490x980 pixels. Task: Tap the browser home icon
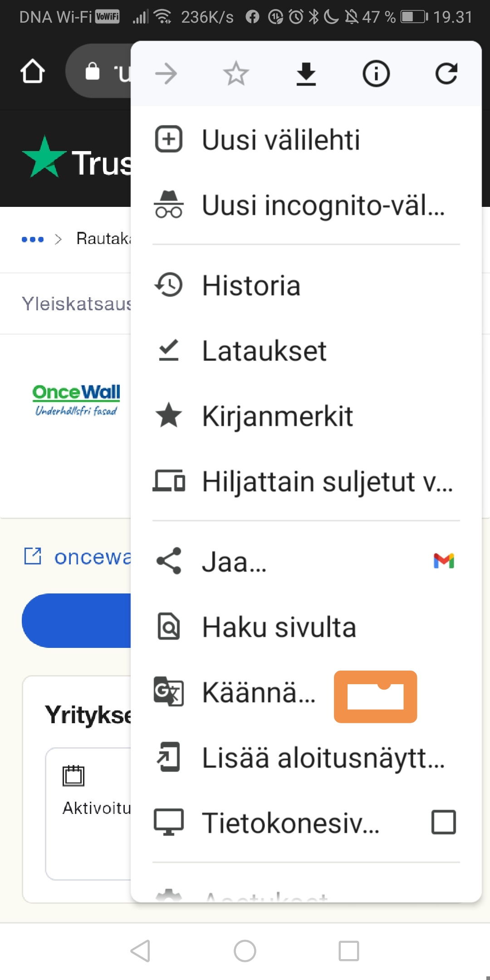tap(33, 72)
